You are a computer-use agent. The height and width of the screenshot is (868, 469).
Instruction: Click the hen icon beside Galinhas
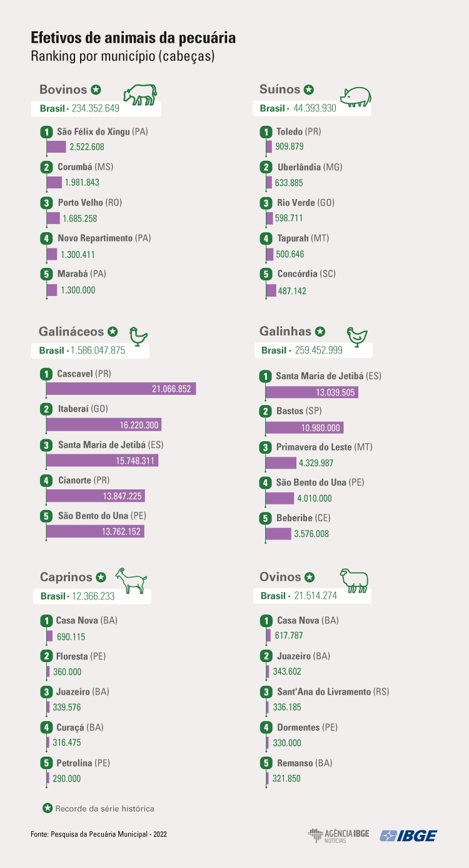click(357, 337)
